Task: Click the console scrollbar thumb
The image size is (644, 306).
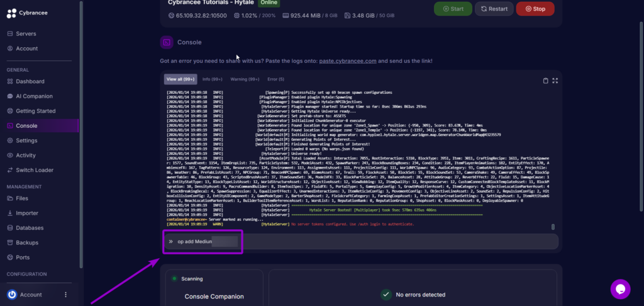Action: [553, 227]
